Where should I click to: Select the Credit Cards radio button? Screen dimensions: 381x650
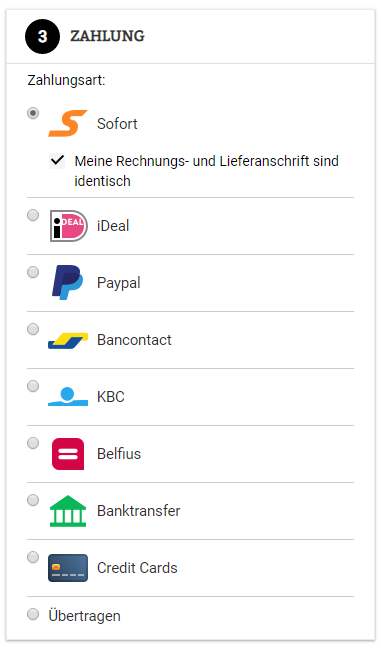(33, 557)
